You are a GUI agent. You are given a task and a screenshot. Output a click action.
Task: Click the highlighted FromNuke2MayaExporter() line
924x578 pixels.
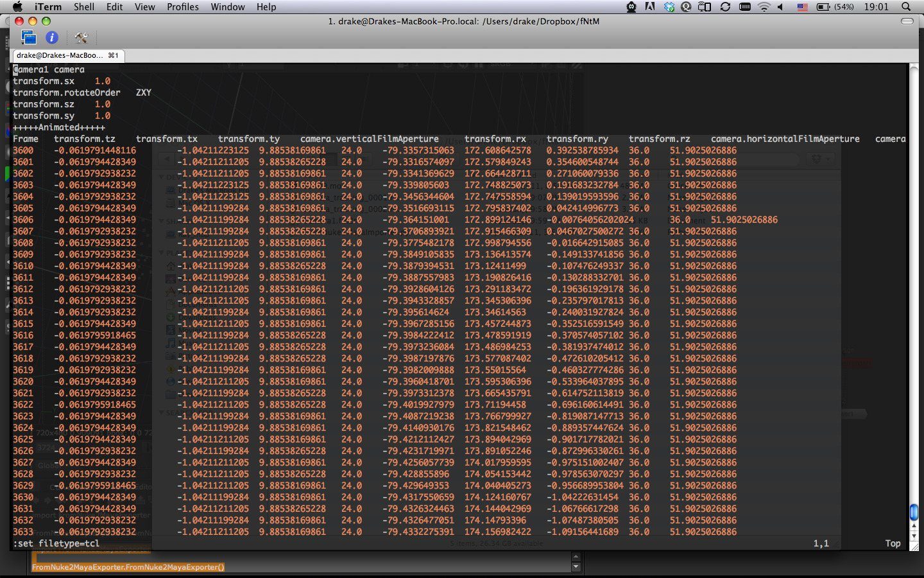tap(128, 567)
